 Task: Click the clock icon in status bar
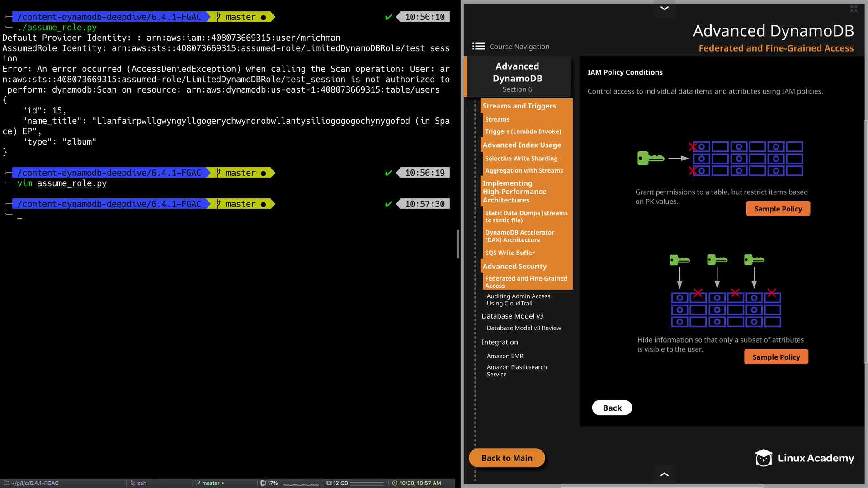[x=395, y=483]
